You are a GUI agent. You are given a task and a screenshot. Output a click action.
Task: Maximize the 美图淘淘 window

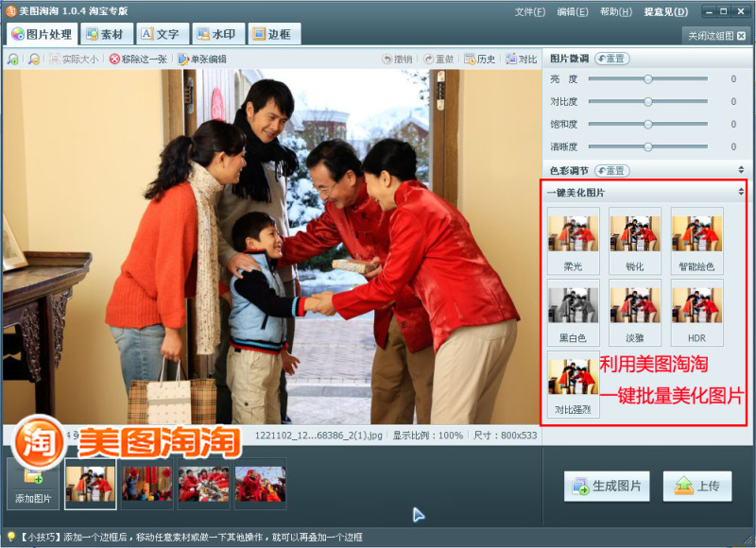[x=724, y=11]
